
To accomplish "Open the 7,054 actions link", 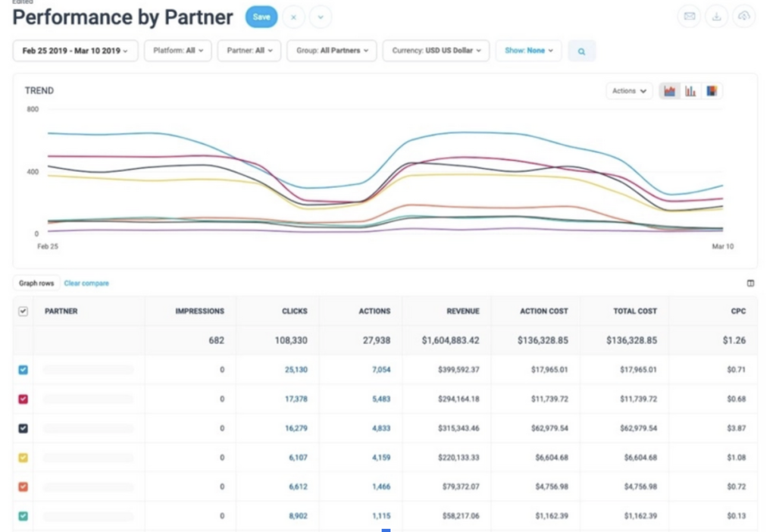I will tap(381, 370).
